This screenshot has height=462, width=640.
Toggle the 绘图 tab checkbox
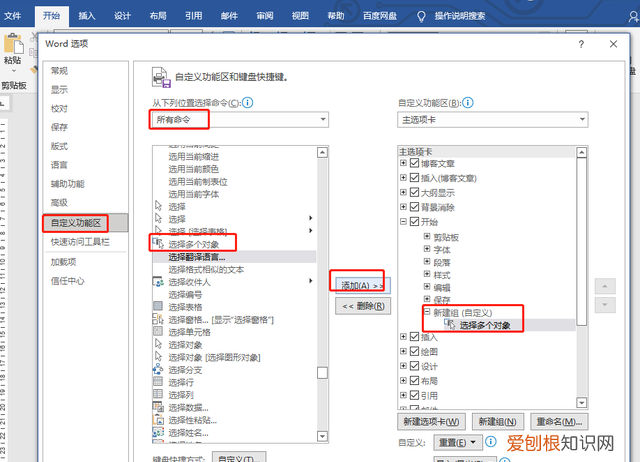click(414, 351)
